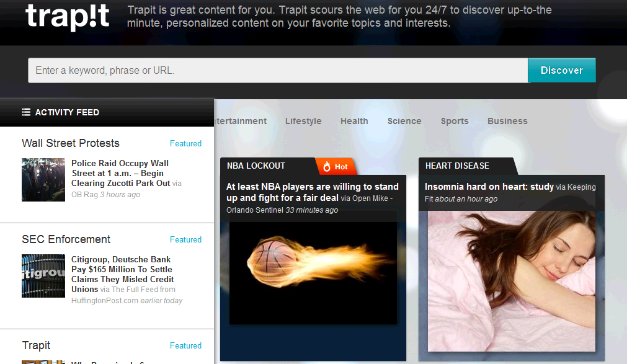
Task: Click Featured next to SEC Enforcement
Action: tap(185, 239)
